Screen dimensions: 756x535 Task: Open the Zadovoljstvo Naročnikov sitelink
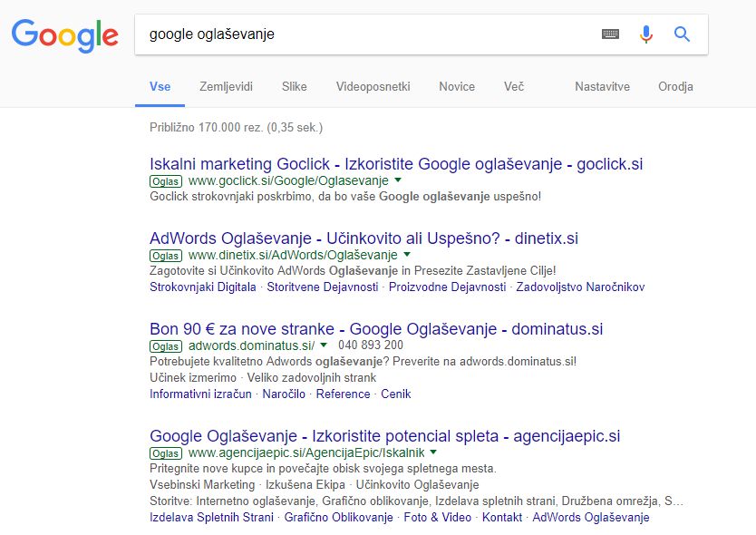tap(580, 287)
